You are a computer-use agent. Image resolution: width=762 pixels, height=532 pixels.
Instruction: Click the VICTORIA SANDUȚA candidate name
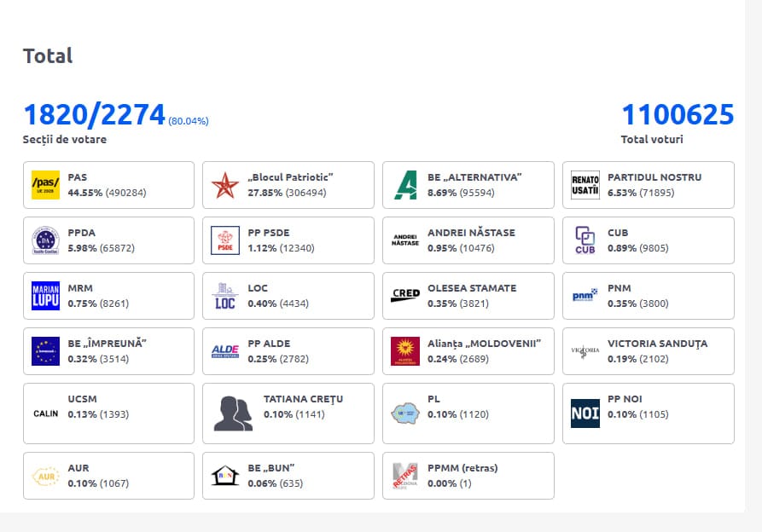[x=658, y=344]
